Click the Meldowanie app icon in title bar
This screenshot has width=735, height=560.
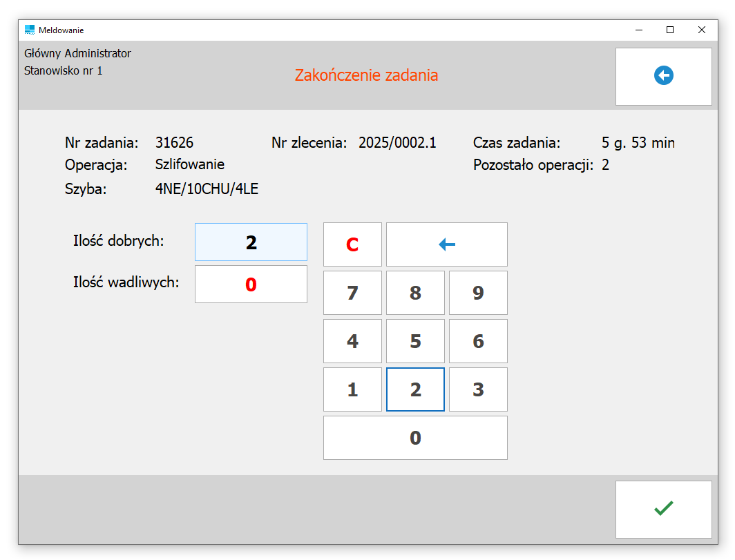click(x=29, y=30)
